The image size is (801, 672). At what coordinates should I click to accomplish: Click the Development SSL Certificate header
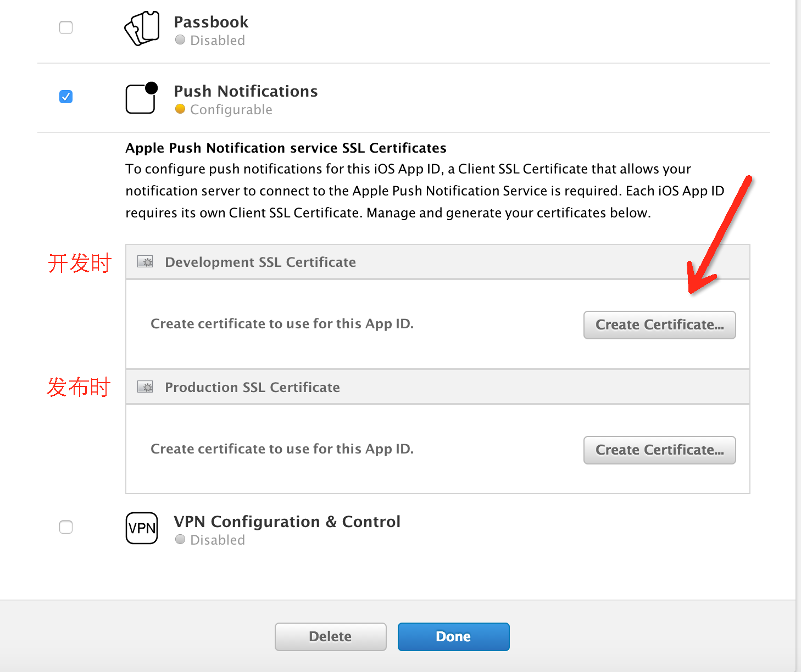coord(260,262)
